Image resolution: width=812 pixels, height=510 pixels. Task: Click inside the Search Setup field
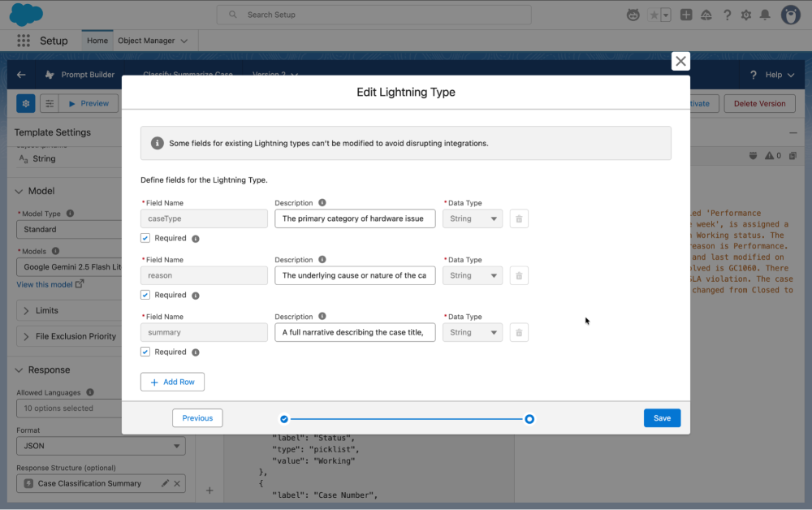(374, 14)
